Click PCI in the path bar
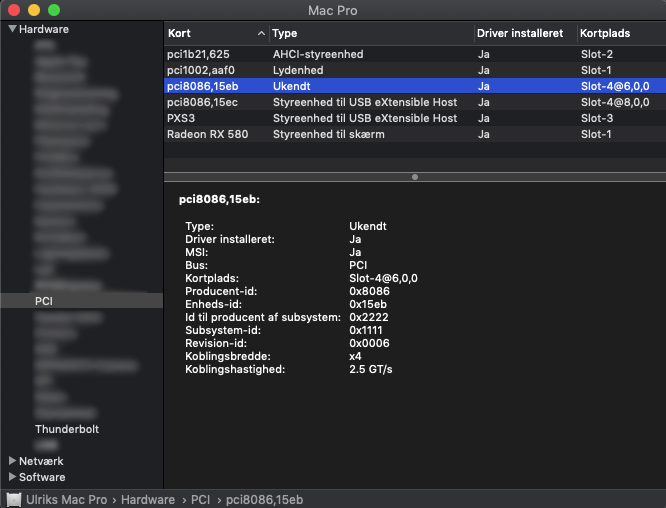Screen dimensions: 666x508 coord(200,500)
